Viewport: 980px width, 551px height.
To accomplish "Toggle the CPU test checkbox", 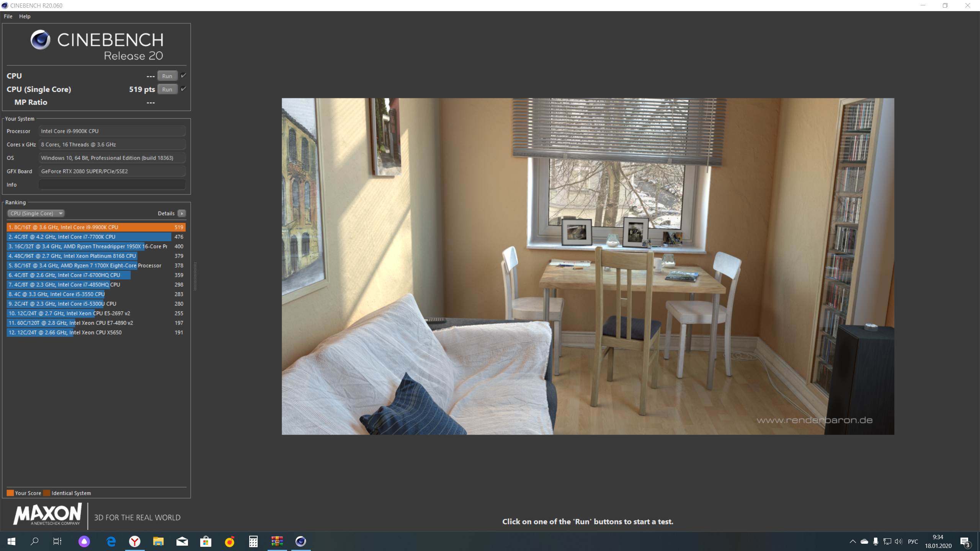I will coord(184,75).
